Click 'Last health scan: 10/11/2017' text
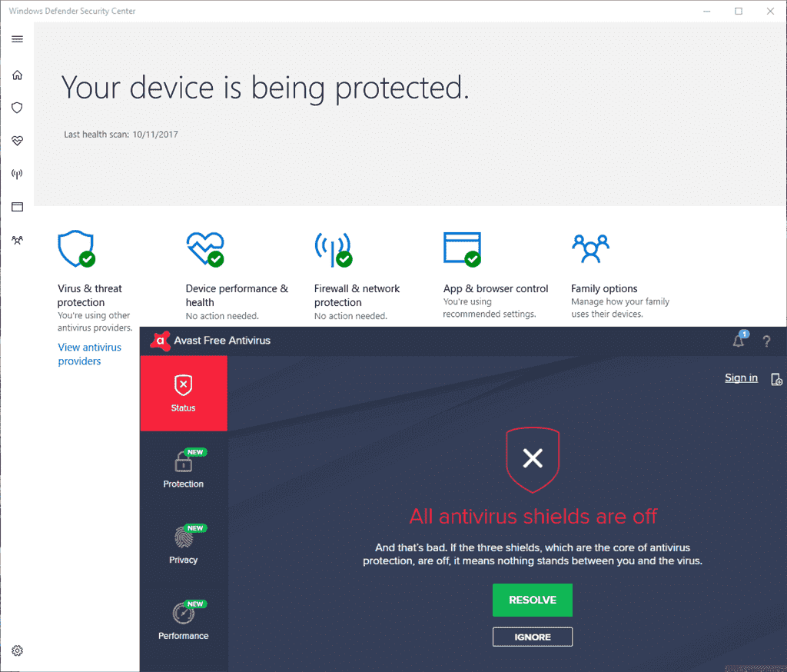Image resolution: width=787 pixels, height=672 pixels. click(x=121, y=134)
